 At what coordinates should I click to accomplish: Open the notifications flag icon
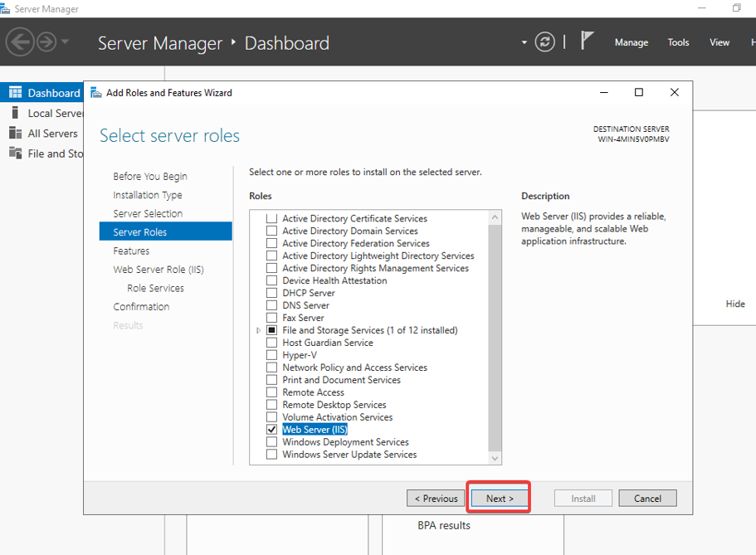click(588, 41)
